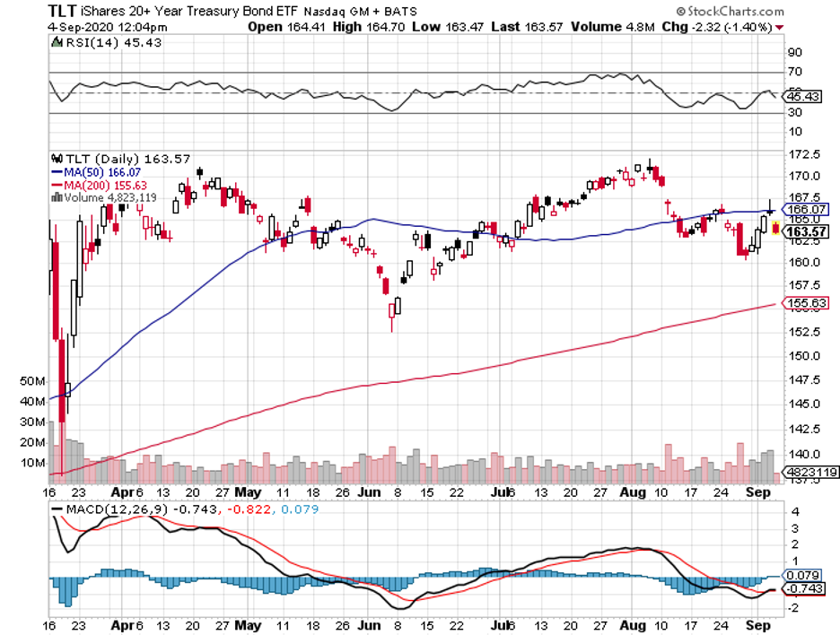Click the Low 163.47 value
This screenshot has width=840, height=635.
448,27
